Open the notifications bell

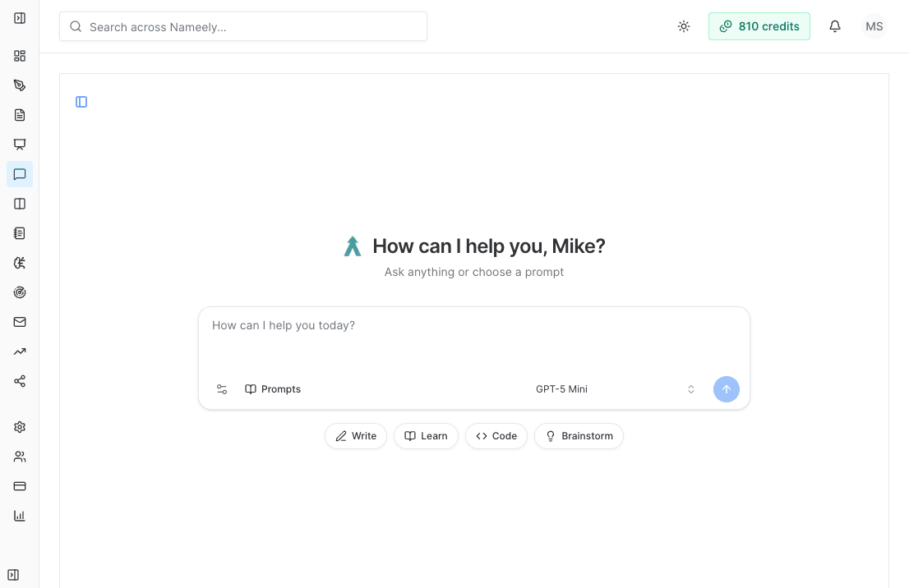pos(835,26)
